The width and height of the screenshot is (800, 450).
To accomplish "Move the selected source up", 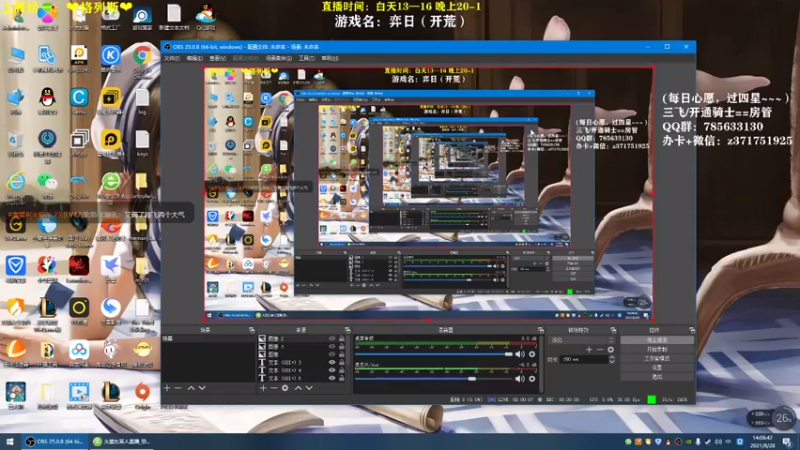I will click(x=298, y=388).
